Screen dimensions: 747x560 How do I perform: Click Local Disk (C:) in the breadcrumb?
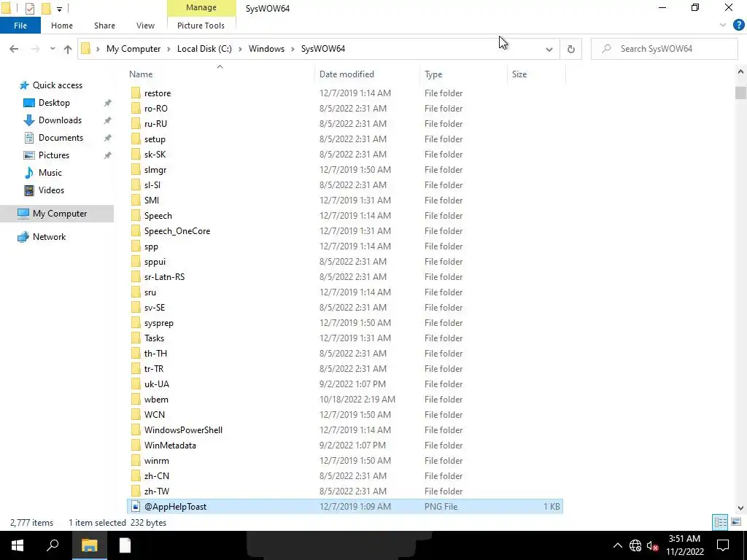coord(204,49)
